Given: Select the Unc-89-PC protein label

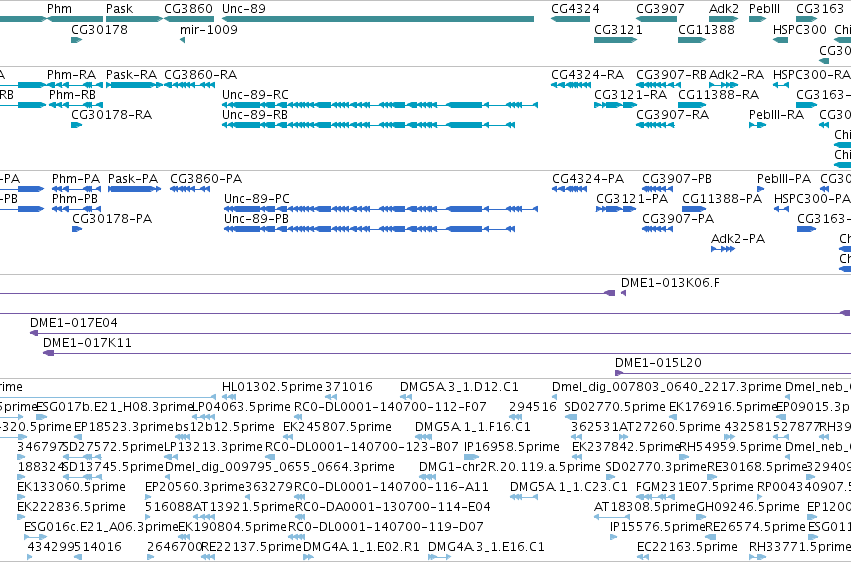Looking at the screenshot, I should pos(257,199).
